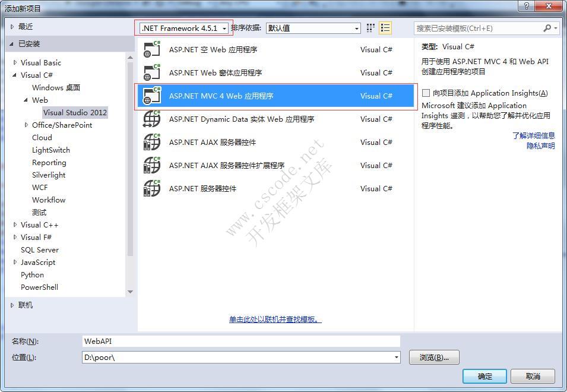Click the ASP.NET AJAX 服务器控件 template icon
This screenshot has height=392, width=567.
[152, 142]
